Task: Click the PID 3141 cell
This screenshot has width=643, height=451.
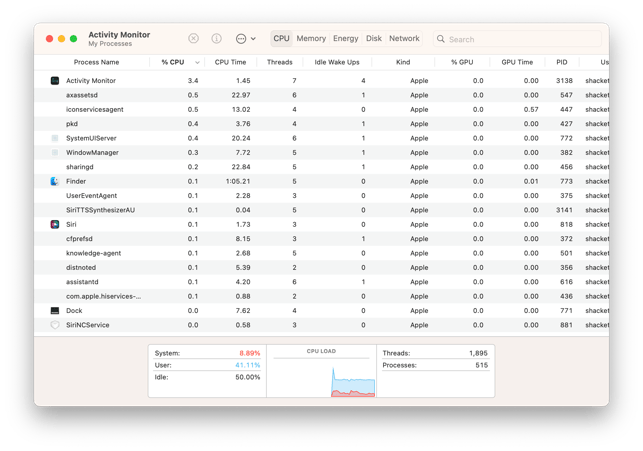Action: [564, 210]
